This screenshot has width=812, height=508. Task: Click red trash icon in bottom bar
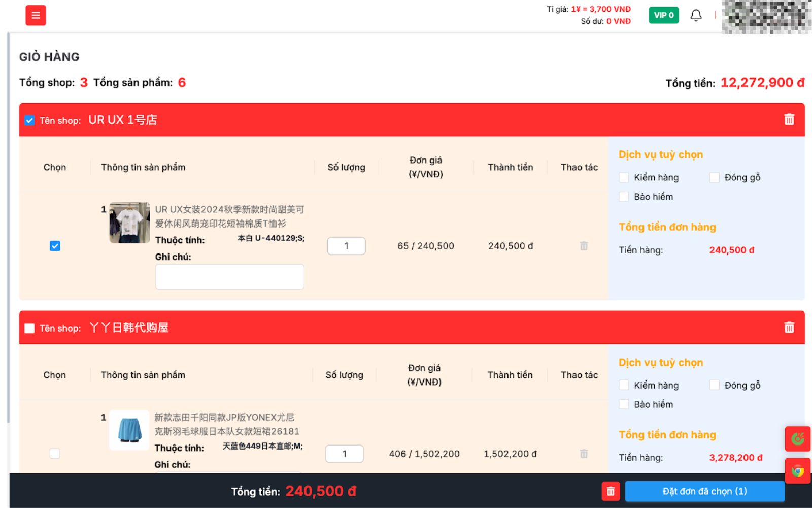[x=611, y=491]
